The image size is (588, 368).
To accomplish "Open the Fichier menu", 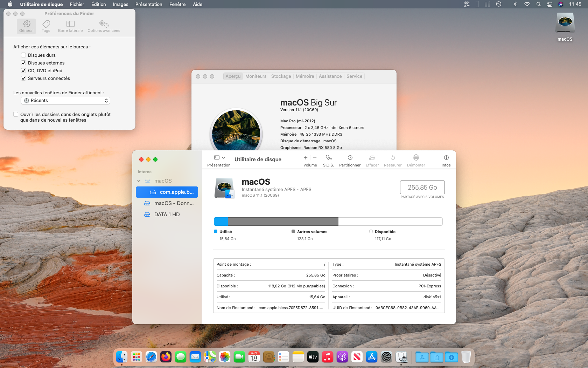I will pyautogui.click(x=77, y=4).
